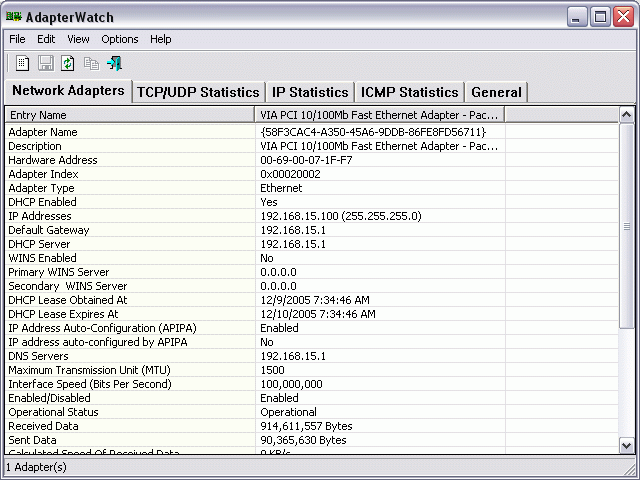Select the Adapter Index row
Screen dimensions: 640x480
coord(312,174)
